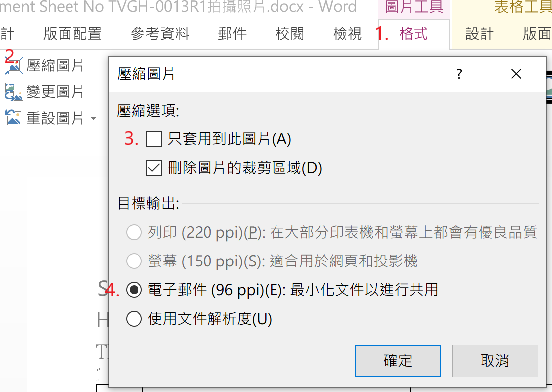This screenshot has width=552, height=392.
Task: Choose the 螢幕 (150 ppi) radio option
Action: pyautogui.click(x=134, y=261)
